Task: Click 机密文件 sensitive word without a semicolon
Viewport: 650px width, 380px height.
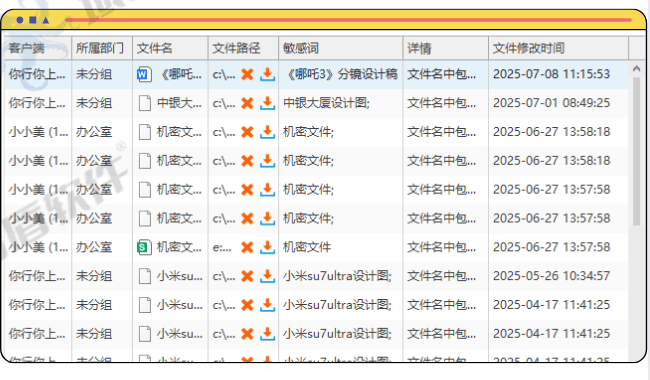Action: (x=307, y=248)
